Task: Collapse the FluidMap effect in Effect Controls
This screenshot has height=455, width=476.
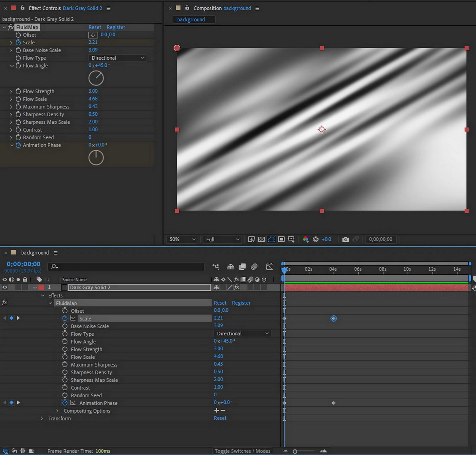Action: [4, 27]
